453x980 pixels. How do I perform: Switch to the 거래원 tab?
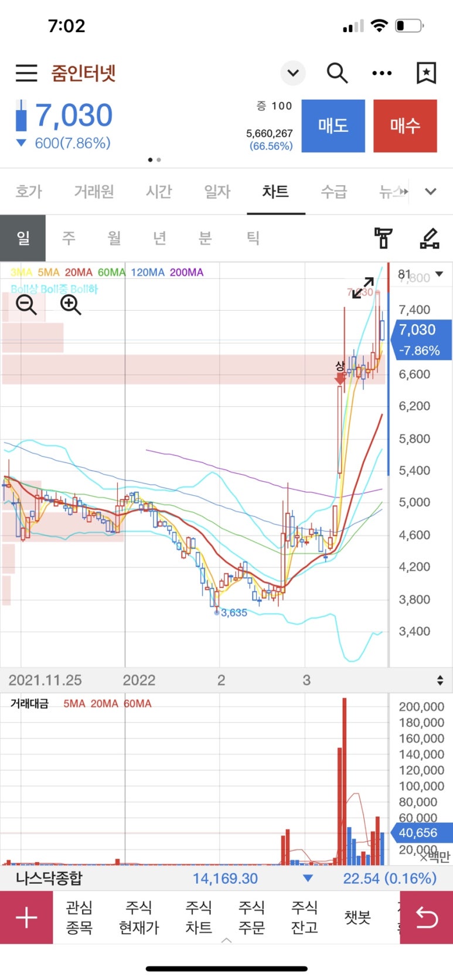94,191
